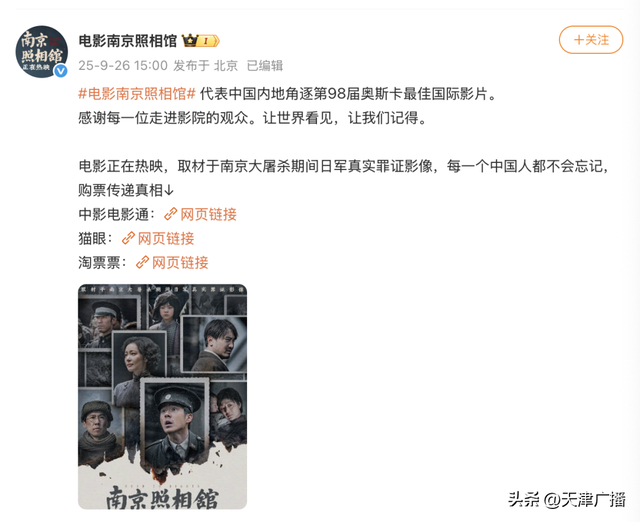Click the 头条 @天津广播 watermark
Image resolution: width=640 pixels, height=522 pixels.
pos(567,500)
